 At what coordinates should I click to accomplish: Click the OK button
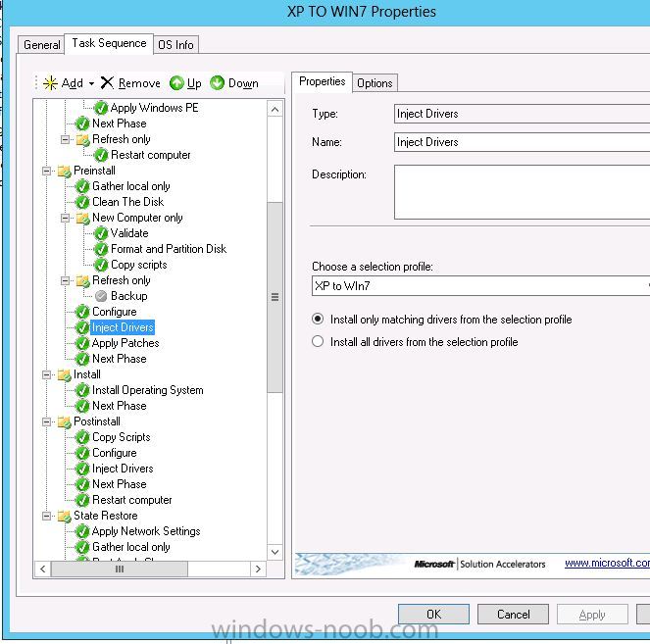tap(433, 615)
